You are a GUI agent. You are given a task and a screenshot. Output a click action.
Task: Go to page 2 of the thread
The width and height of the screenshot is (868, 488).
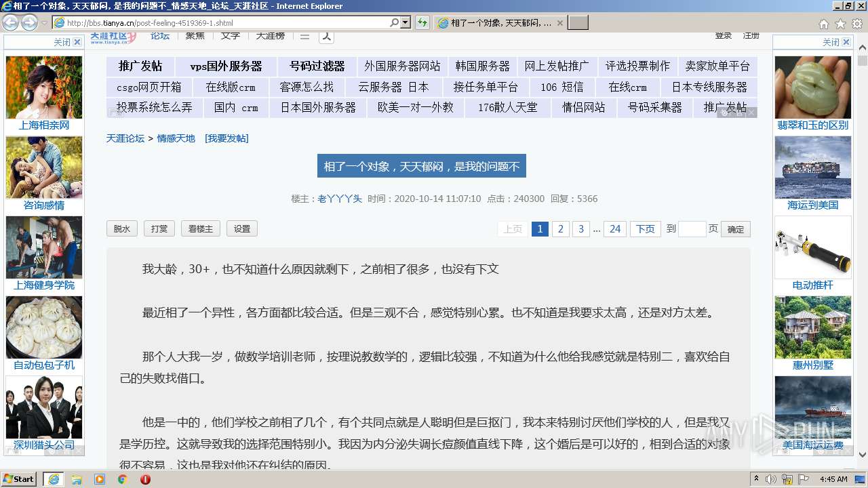(560, 229)
